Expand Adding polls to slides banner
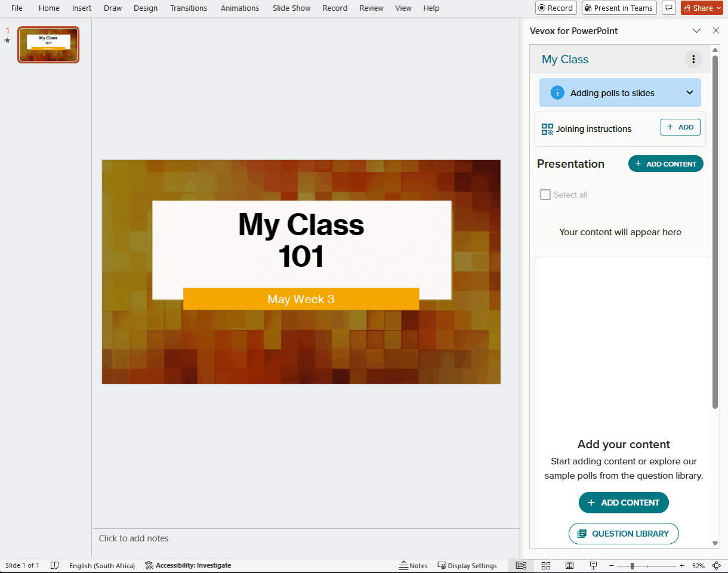Viewport: 728px width, 573px height. [x=690, y=93]
